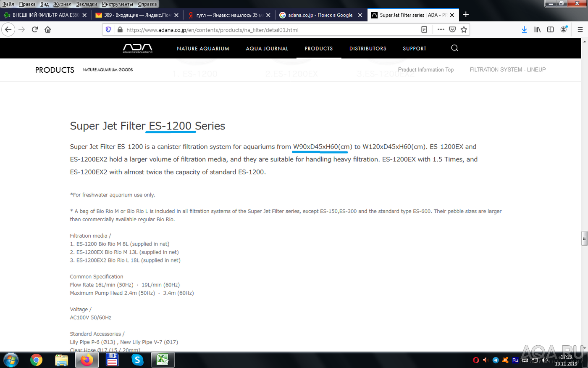The height and width of the screenshot is (368, 588).
Task: Close the adana.co.jp Google search tab
Action: click(x=360, y=15)
